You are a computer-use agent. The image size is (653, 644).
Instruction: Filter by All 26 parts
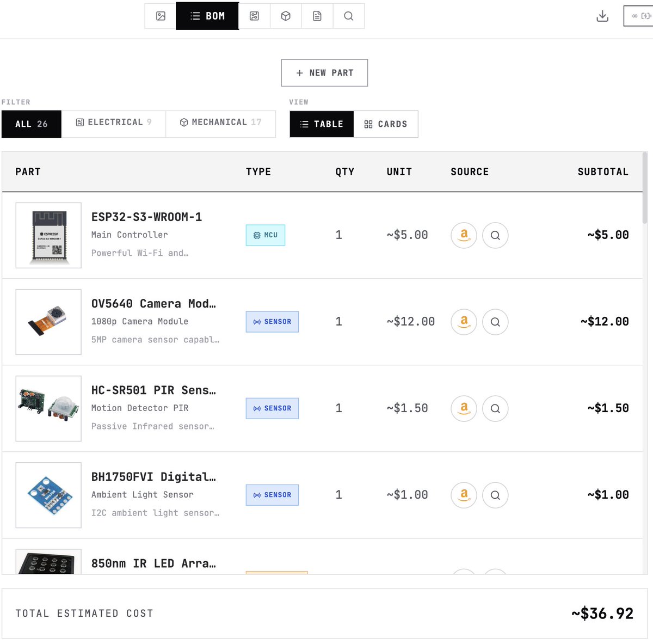point(32,124)
